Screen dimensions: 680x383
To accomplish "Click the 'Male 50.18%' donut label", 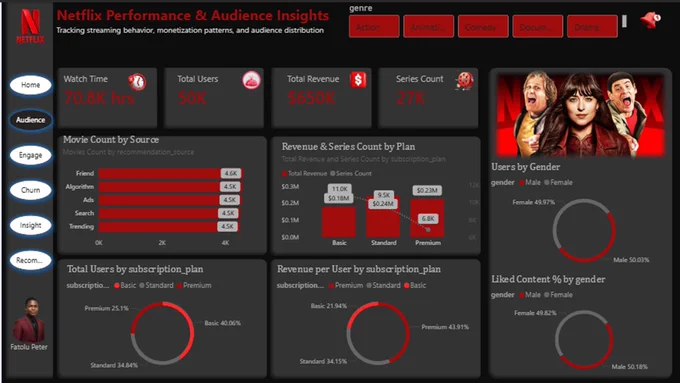I will click(629, 367).
